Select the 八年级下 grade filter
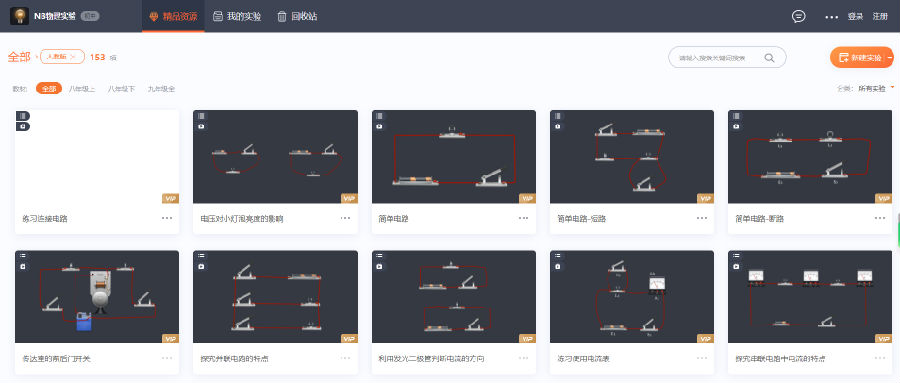This screenshot has height=383, width=900. click(121, 89)
